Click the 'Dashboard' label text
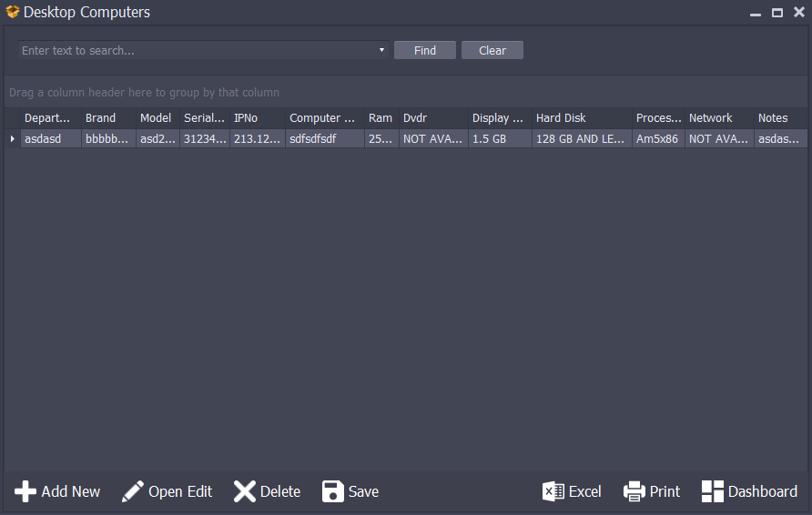The width and height of the screenshot is (812, 515). (x=763, y=491)
